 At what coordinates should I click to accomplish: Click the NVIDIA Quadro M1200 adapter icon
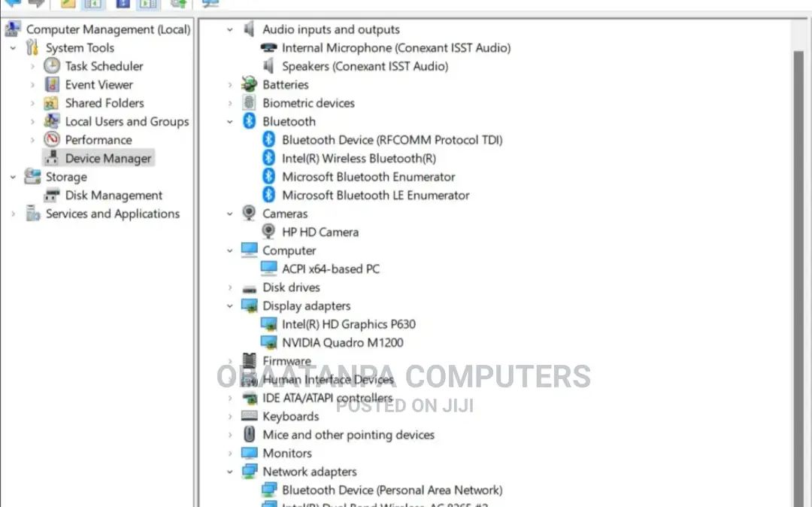(x=268, y=342)
